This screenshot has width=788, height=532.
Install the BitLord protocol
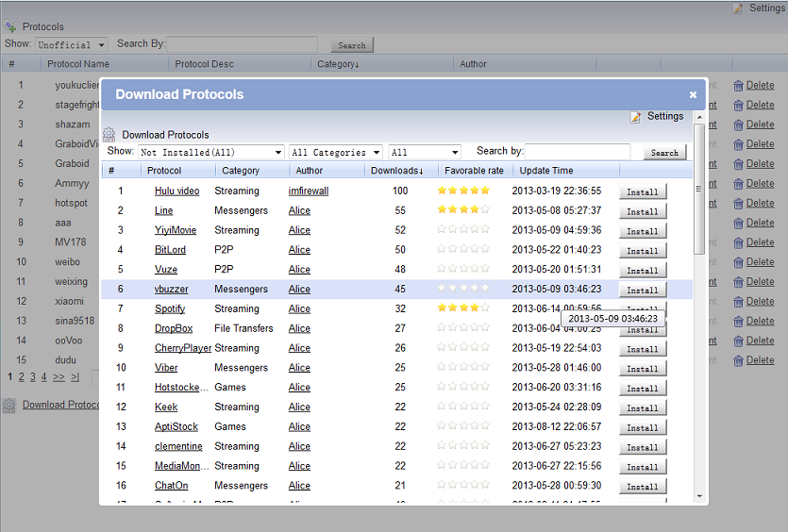pos(643,251)
